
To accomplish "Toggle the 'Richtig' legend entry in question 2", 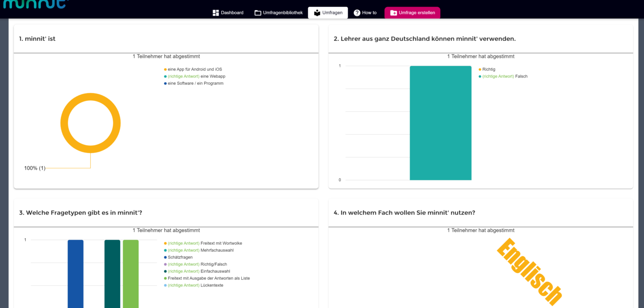I will click(x=489, y=69).
